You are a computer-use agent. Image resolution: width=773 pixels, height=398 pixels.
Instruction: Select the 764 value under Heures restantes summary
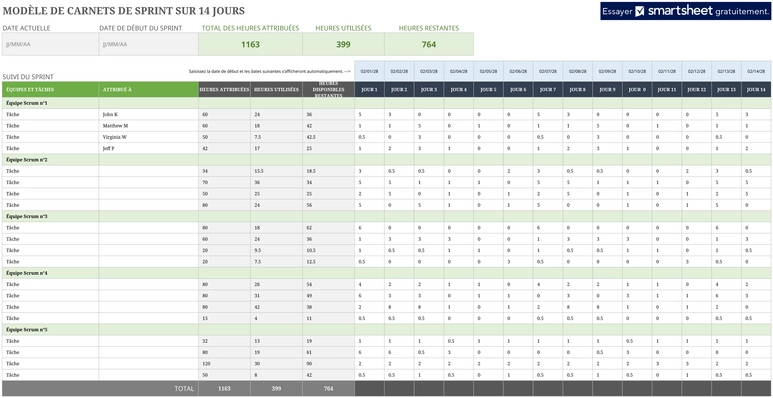click(429, 44)
